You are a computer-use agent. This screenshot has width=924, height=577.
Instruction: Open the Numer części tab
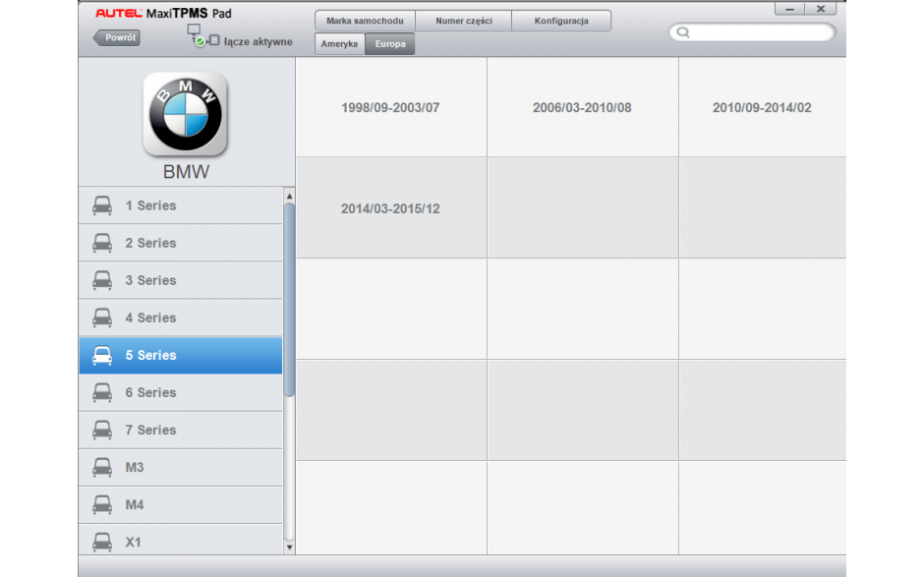click(x=464, y=21)
